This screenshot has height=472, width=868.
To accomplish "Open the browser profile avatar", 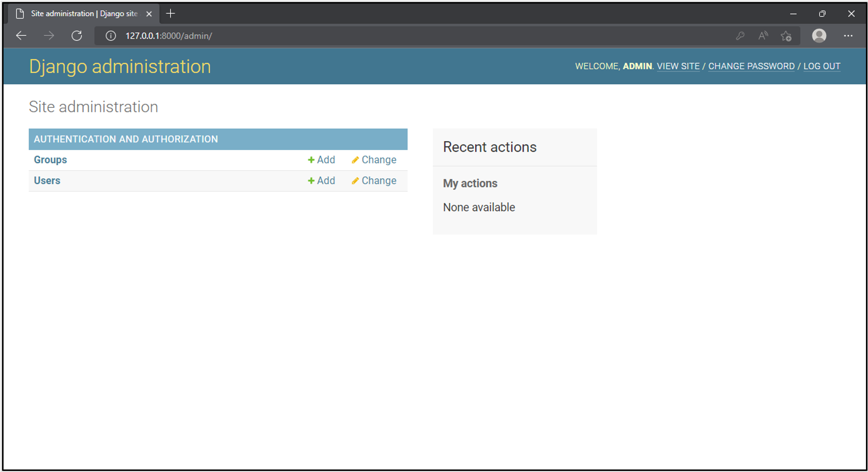I will (819, 36).
